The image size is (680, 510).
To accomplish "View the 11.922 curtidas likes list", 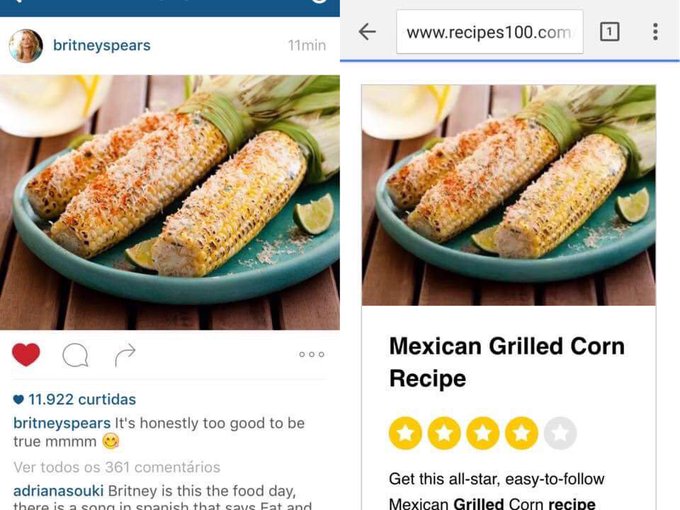I will (x=82, y=399).
